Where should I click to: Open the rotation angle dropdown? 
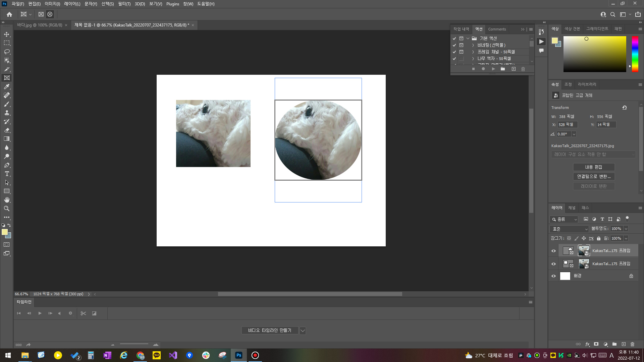click(574, 134)
